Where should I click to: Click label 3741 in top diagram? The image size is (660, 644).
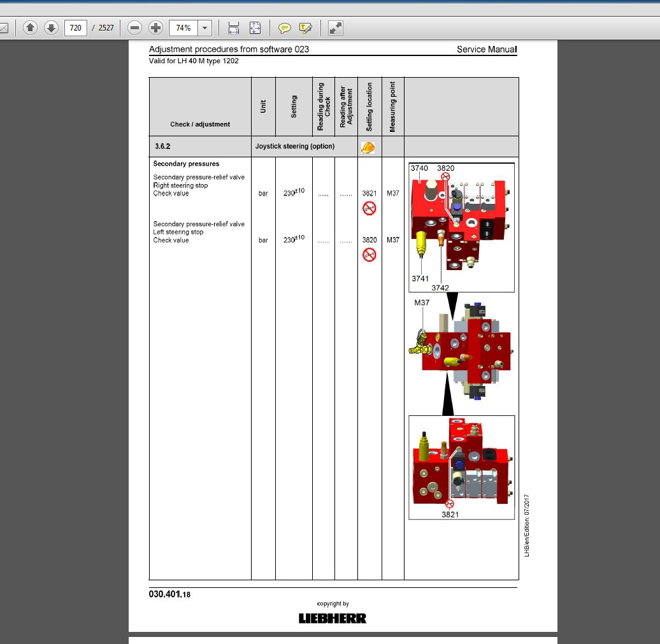420,278
